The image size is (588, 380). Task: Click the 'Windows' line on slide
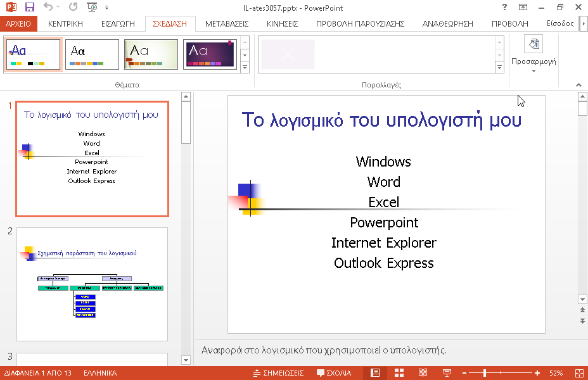(383, 161)
